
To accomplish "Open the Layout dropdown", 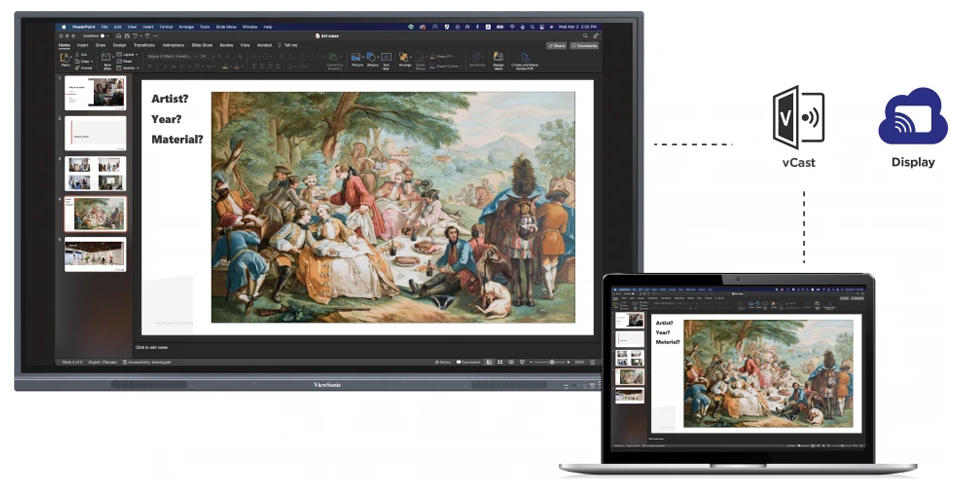I will 126,54.
